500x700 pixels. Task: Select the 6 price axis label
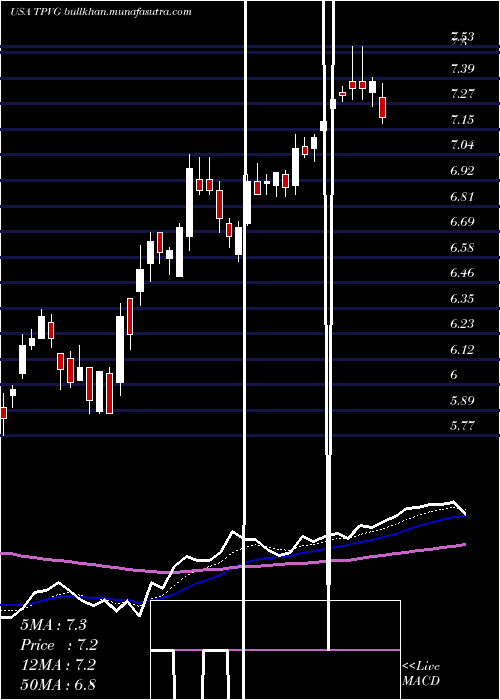[454, 375]
